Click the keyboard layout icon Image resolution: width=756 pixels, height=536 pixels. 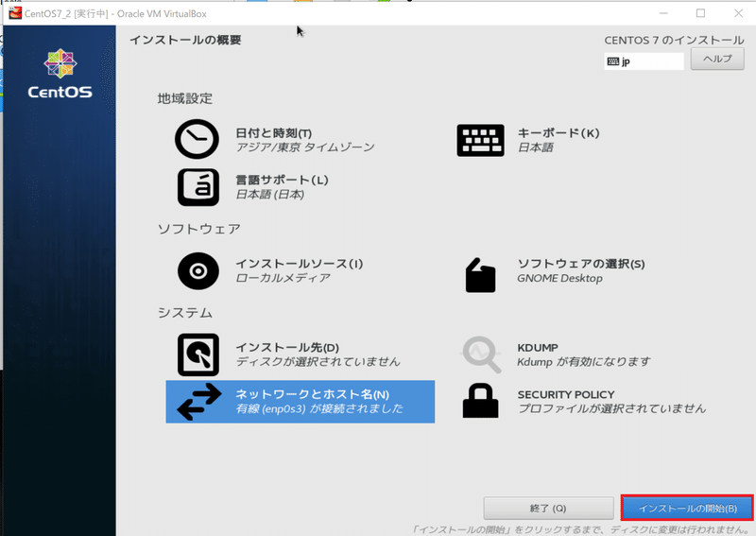[480, 141]
